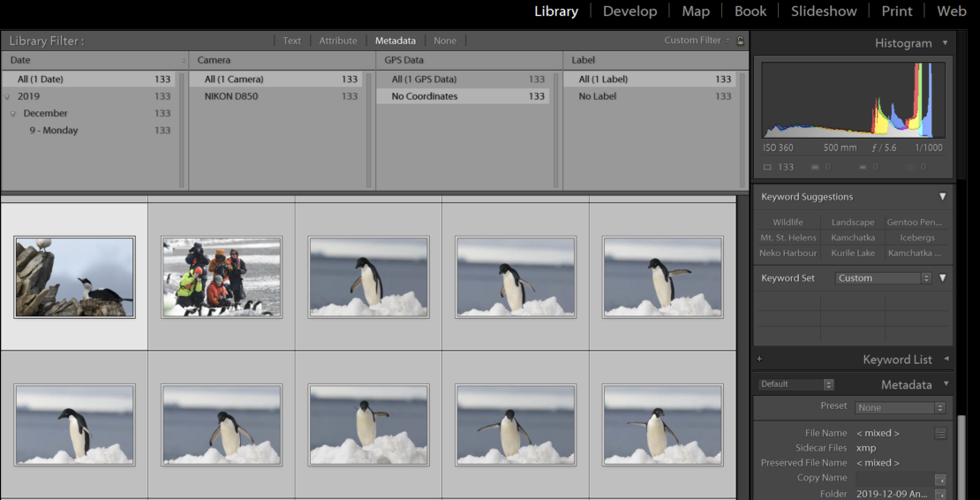Screen dimensions: 980x500
Task: Click the Copy Name arrow action icon
Action: [x=940, y=480]
